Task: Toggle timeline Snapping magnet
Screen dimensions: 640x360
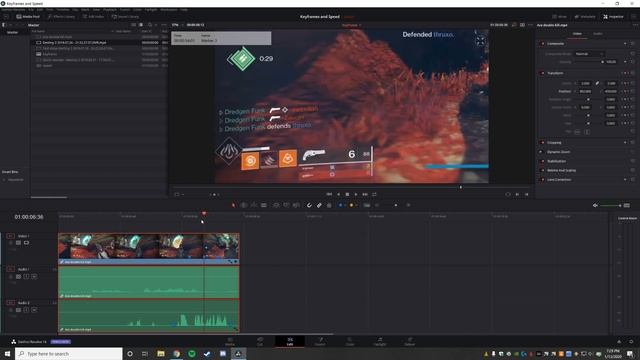Action: 309,205
